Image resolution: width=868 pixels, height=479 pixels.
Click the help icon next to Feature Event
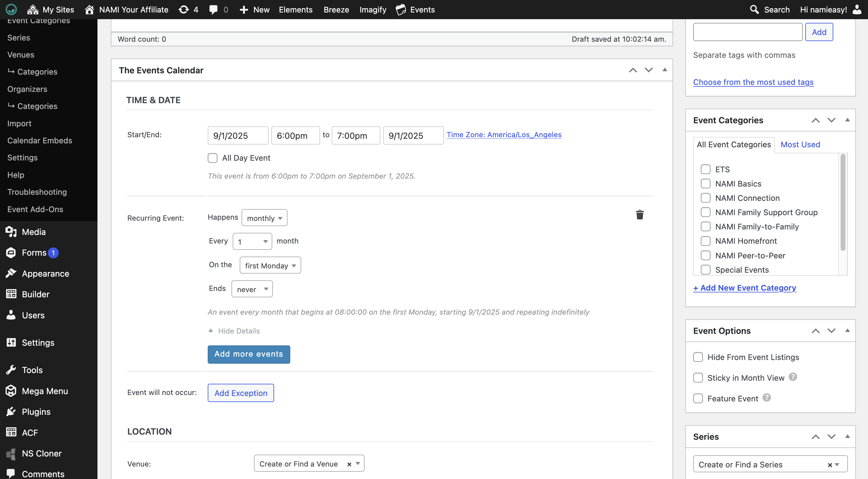click(767, 398)
